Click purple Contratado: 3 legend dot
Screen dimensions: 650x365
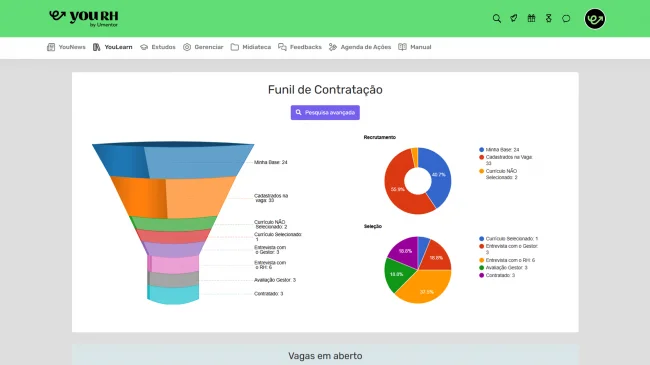(x=481, y=275)
